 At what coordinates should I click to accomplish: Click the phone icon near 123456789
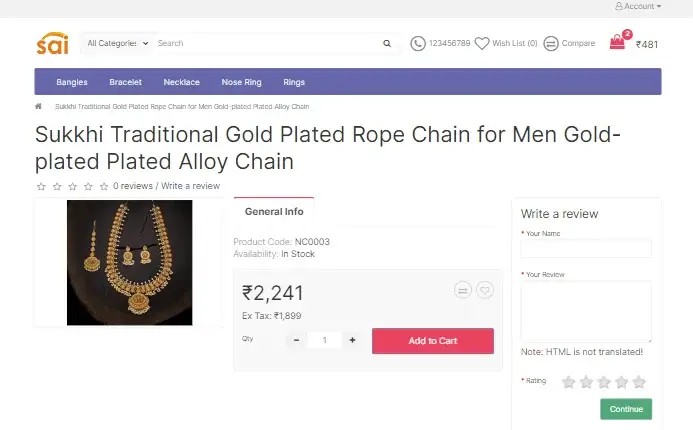[x=418, y=43]
